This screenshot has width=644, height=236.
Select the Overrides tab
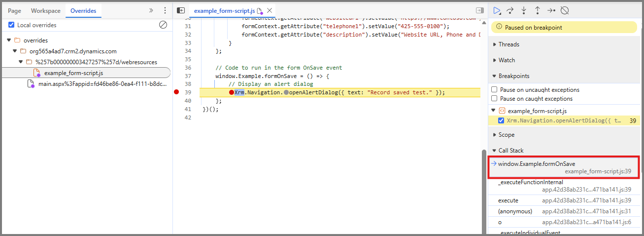83,10
